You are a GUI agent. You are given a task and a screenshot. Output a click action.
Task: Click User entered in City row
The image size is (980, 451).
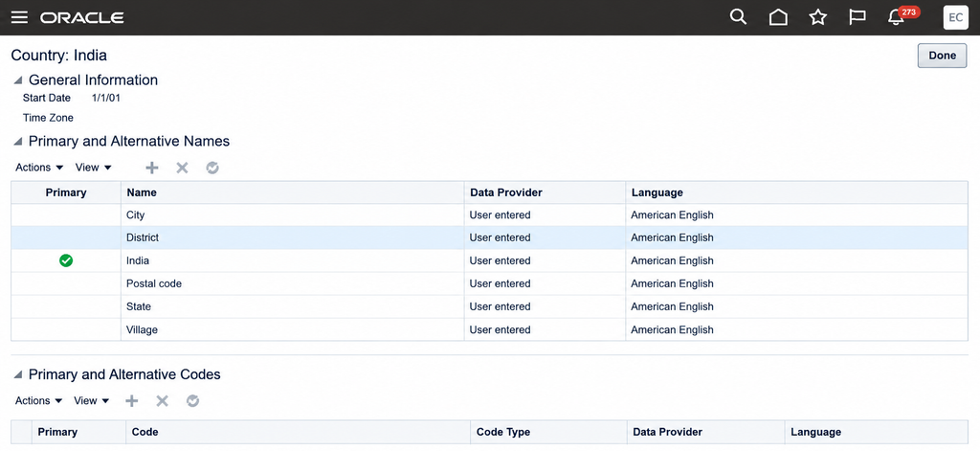[500, 215]
